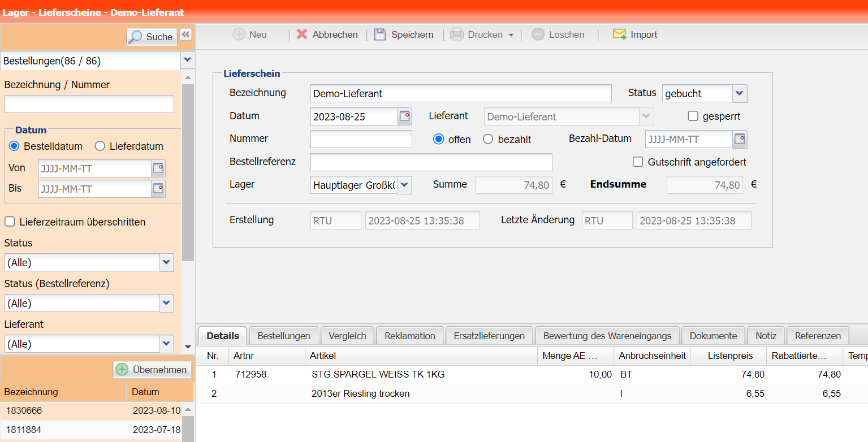Image resolution: width=868 pixels, height=442 pixels.
Task: Open the Dokumente tab
Action: pyautogui.click(x=713, y=336)
